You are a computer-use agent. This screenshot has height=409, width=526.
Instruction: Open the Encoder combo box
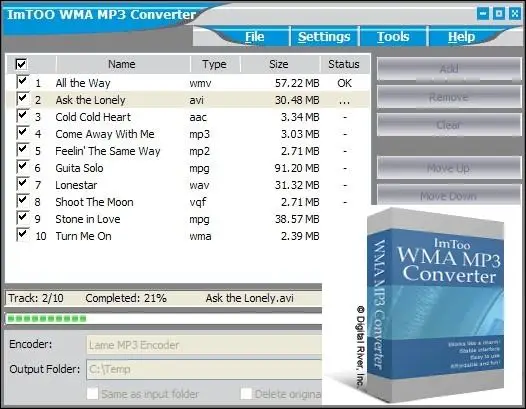[204, 345]
